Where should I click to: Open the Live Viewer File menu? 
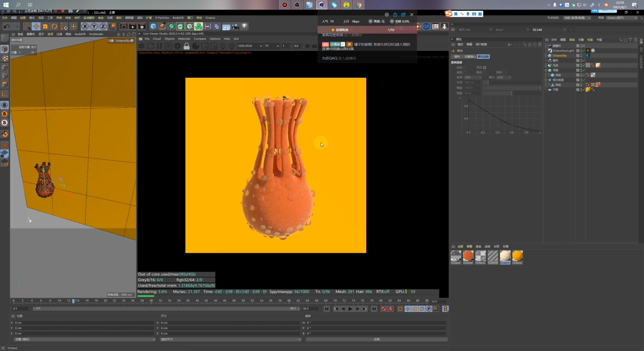(x=147, y=39)
